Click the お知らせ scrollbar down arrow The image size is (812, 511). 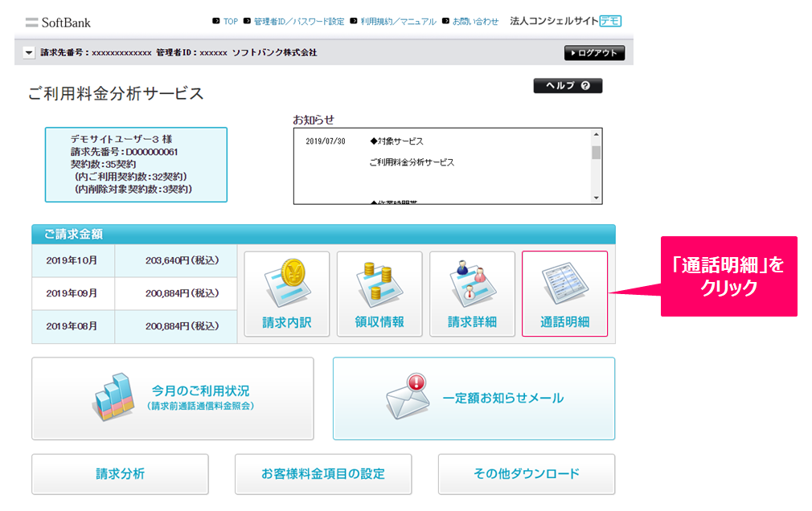pos(596,198)
